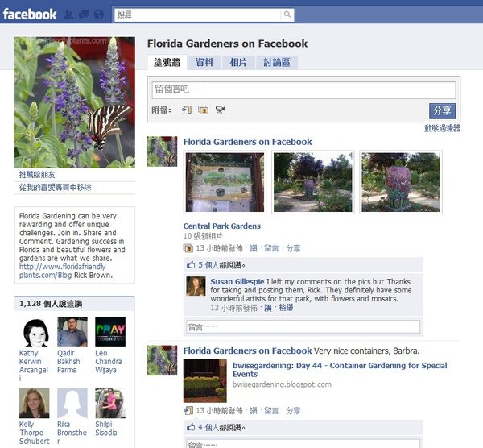Image resolution: width=483 pixels, height=448 pixels.
Task: Click thumbs-up icon next to 4 likes
Action: 191,427
